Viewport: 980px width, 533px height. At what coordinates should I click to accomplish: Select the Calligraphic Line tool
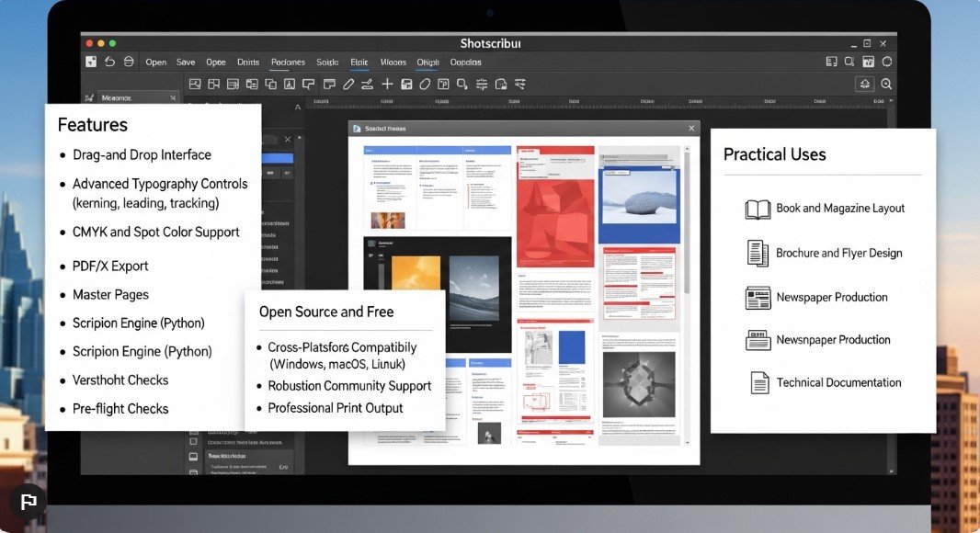[x=367, y=84]
